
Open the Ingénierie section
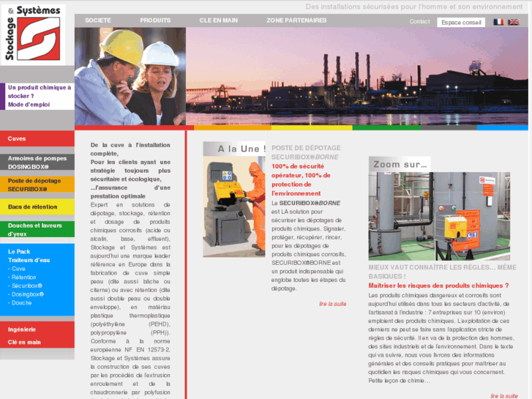[22, 329]
